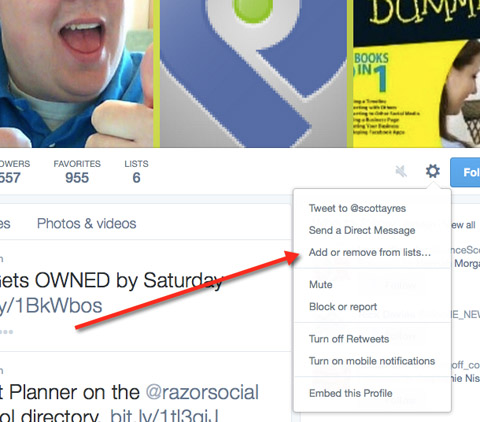Screen dimensions: 480x422
Task: Open the Photos & videos tab
Action: click(x=87, y=224)
